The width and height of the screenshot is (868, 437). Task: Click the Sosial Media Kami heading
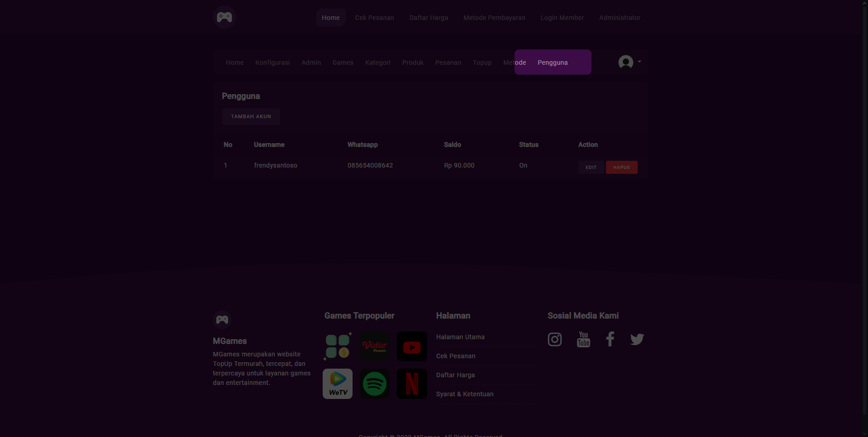point(583,316)
